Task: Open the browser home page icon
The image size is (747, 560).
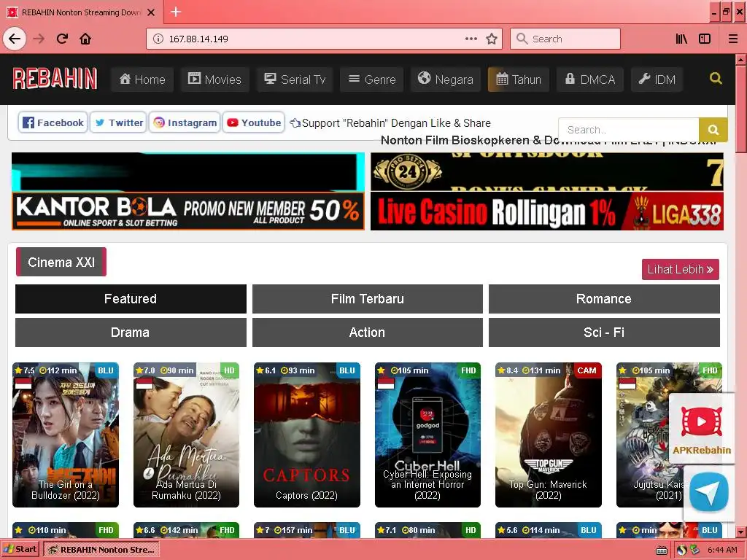Action: click(x=85, y=39)
